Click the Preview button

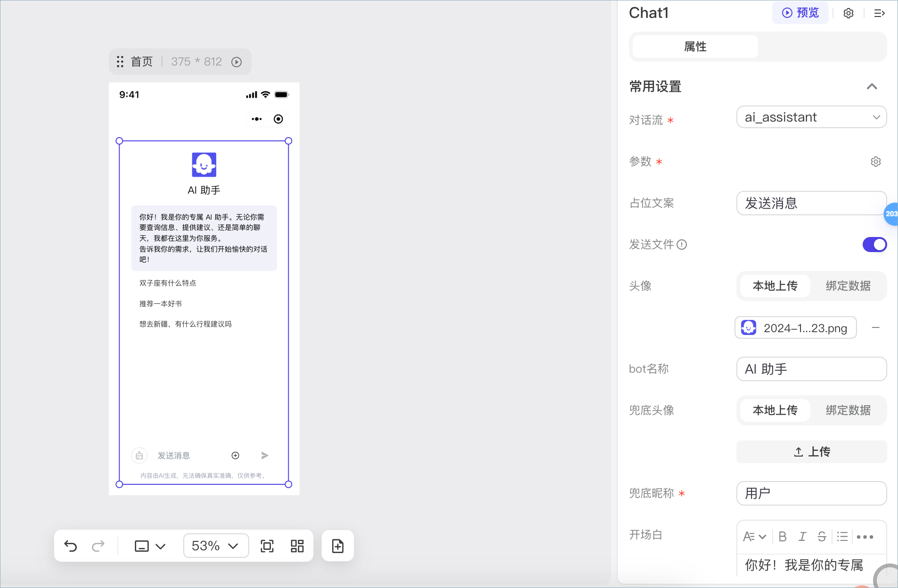click(x=800, y=13)
